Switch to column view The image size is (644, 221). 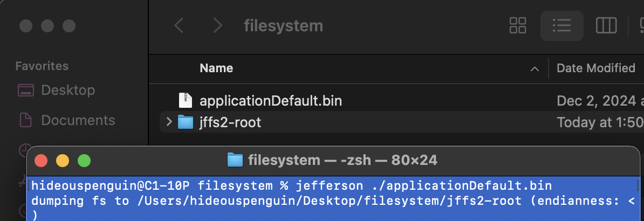click(x=606, y=26)
